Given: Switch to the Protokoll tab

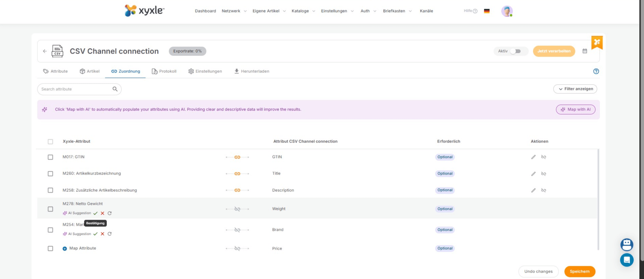Looking at the screenshot, I should tap(164, 71).
